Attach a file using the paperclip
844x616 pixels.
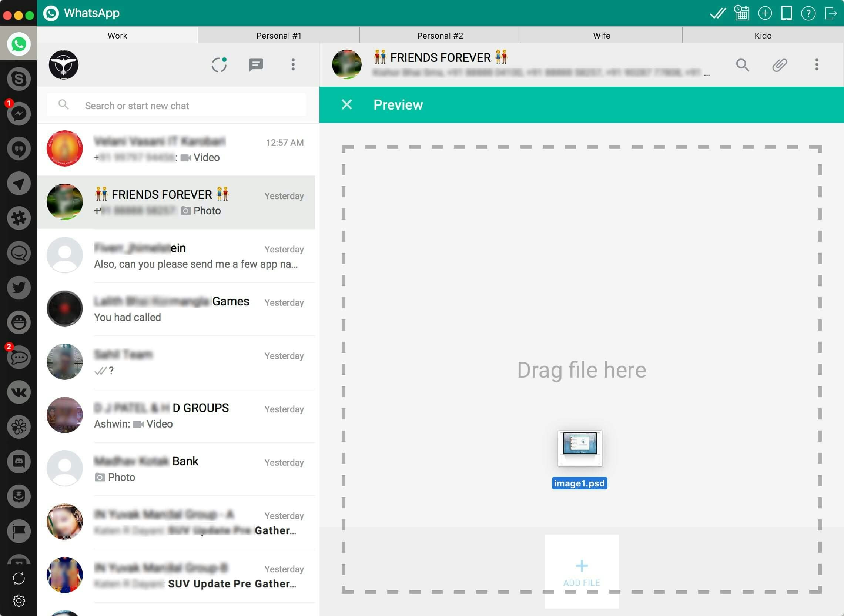(x=779, y=65)
